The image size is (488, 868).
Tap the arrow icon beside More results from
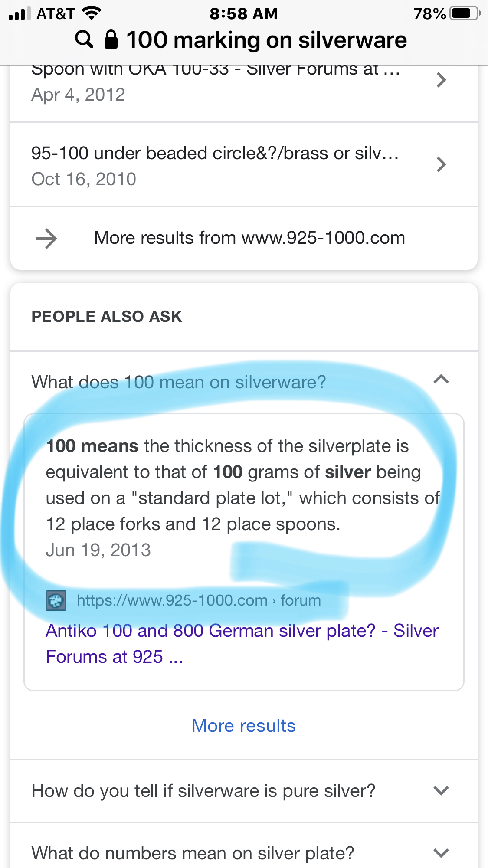pyautogui.click(x=47, y=239)
